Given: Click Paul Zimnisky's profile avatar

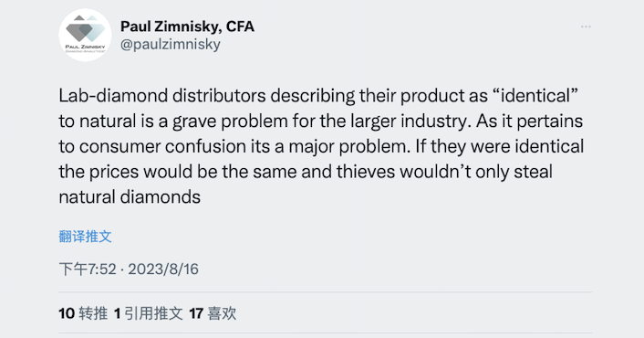Looking at the screenshot, I should (x=85, y=35).
